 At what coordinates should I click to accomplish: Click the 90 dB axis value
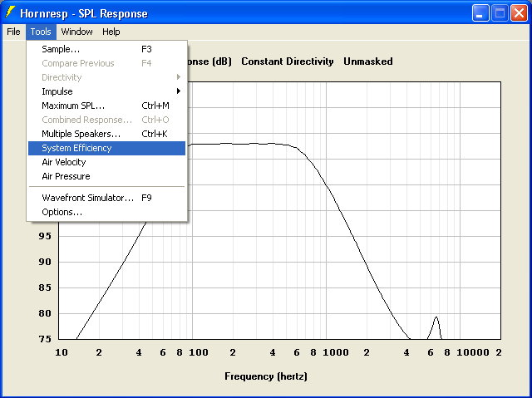45,262
